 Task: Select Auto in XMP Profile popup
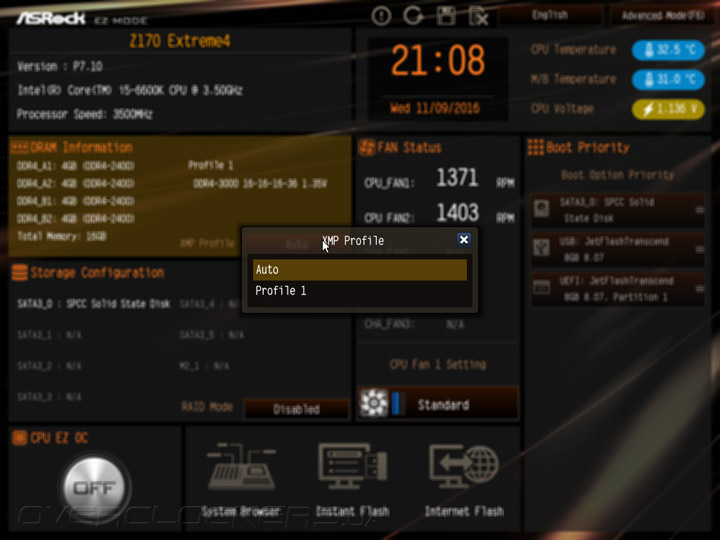pyautogui.click(x=360, y=270)
